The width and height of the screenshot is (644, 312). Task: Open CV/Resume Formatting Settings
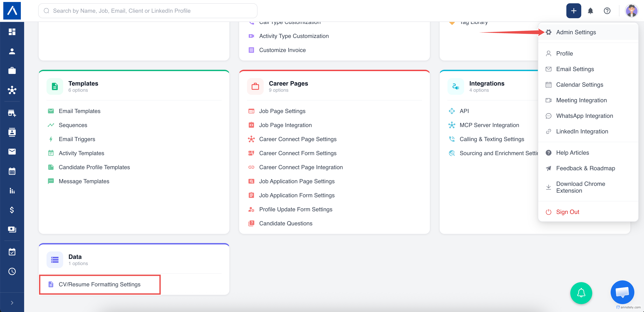[x=99, y=285]
